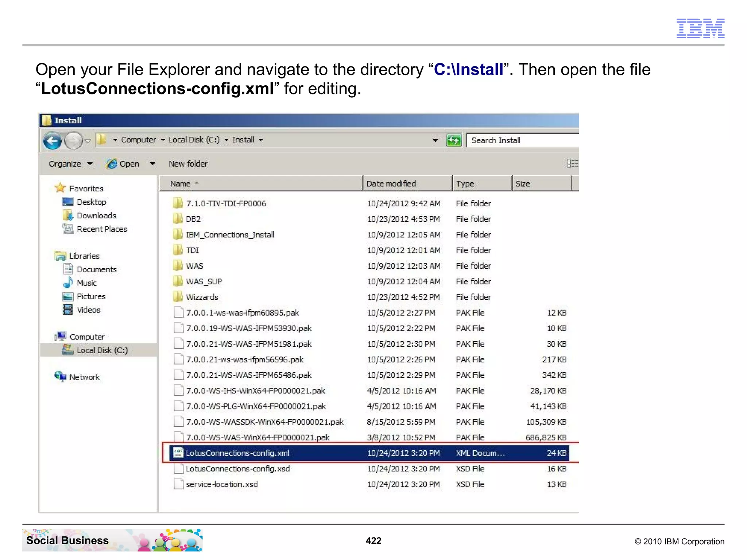Click the view options icon in toolbar

tap(572, 164)
